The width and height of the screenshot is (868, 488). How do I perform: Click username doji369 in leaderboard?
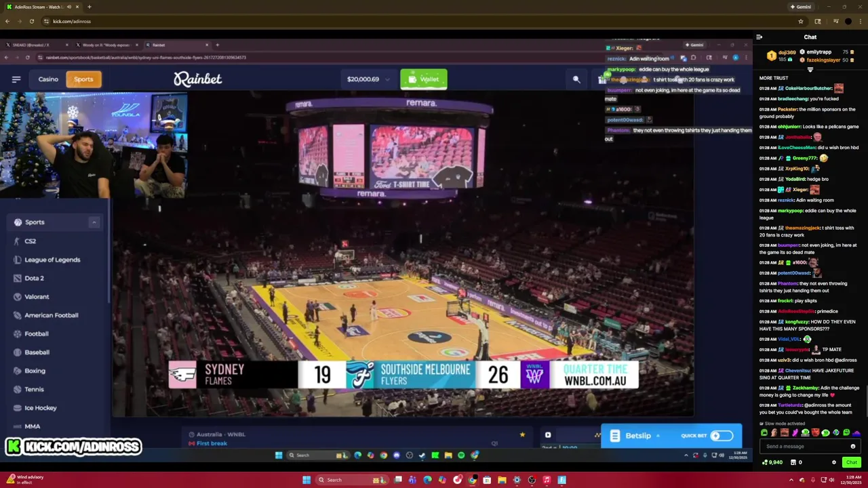pos(787,52)
